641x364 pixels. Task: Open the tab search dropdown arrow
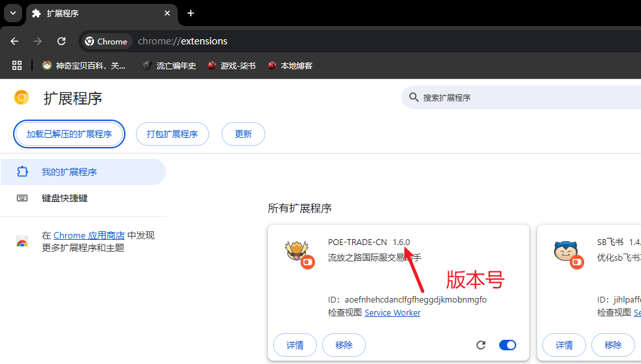point(12,13)
